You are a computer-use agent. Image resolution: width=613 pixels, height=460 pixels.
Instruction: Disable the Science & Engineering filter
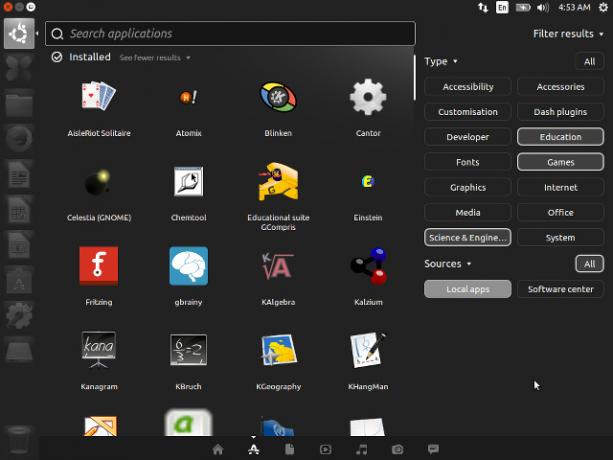pos(468,238)
